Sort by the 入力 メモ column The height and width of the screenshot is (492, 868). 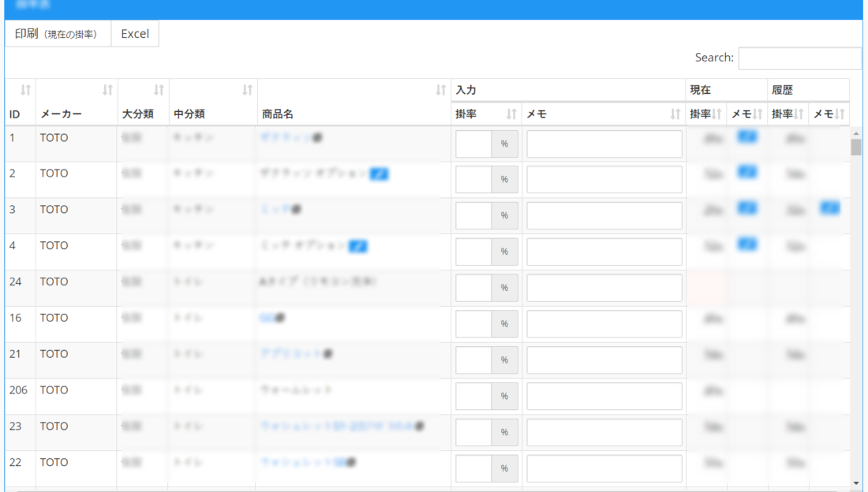coord(603,114)
